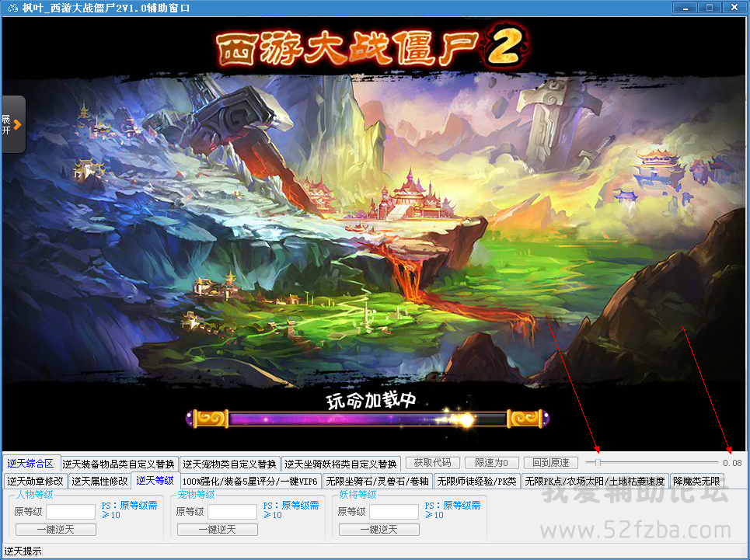Click the window title bar app icon

point(12,8)
